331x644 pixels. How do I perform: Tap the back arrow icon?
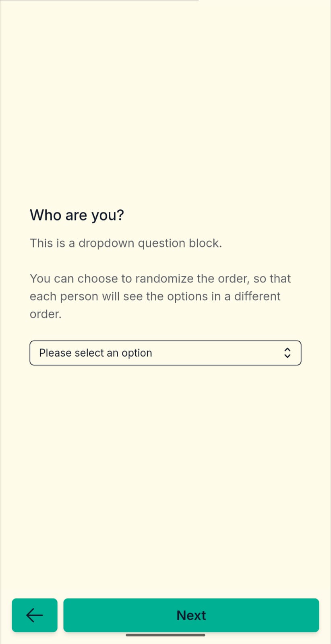[x=35, y=615]
